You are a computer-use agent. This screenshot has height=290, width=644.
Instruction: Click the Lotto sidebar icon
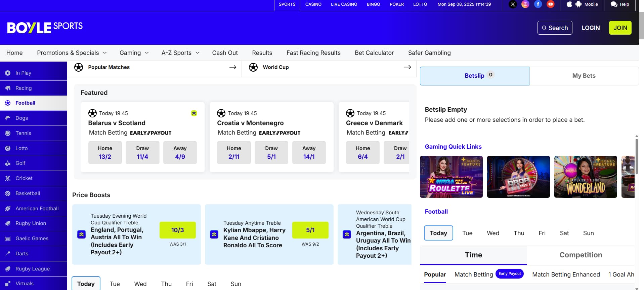(x=8, y=148)
